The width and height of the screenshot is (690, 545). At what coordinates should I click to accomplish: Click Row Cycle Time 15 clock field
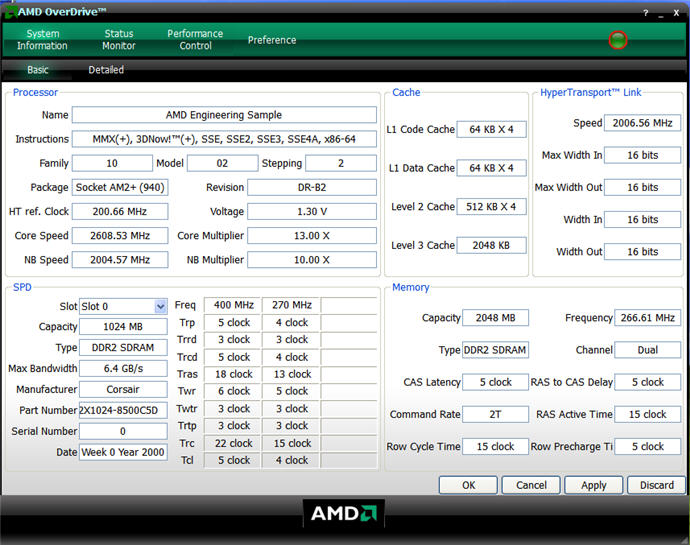495,446
